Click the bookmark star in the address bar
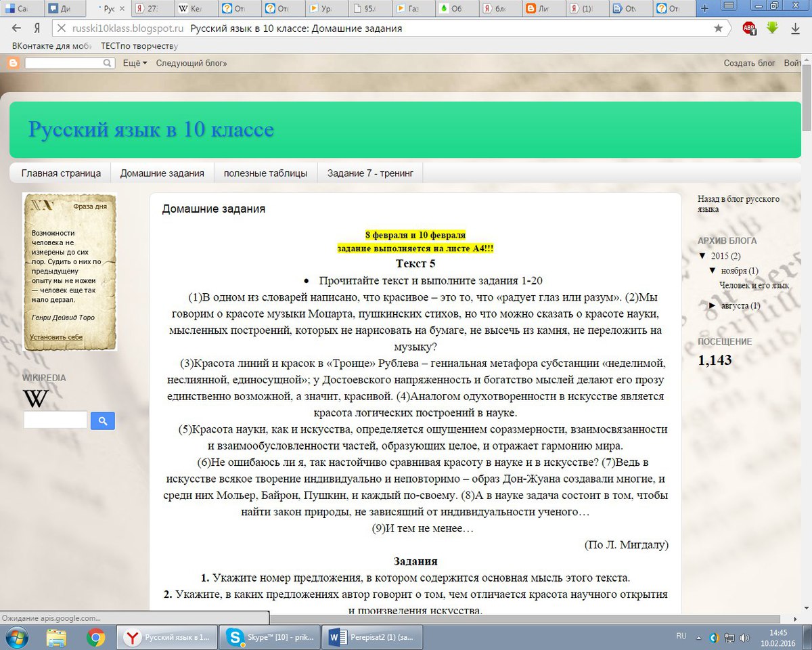 coord(718,28)
